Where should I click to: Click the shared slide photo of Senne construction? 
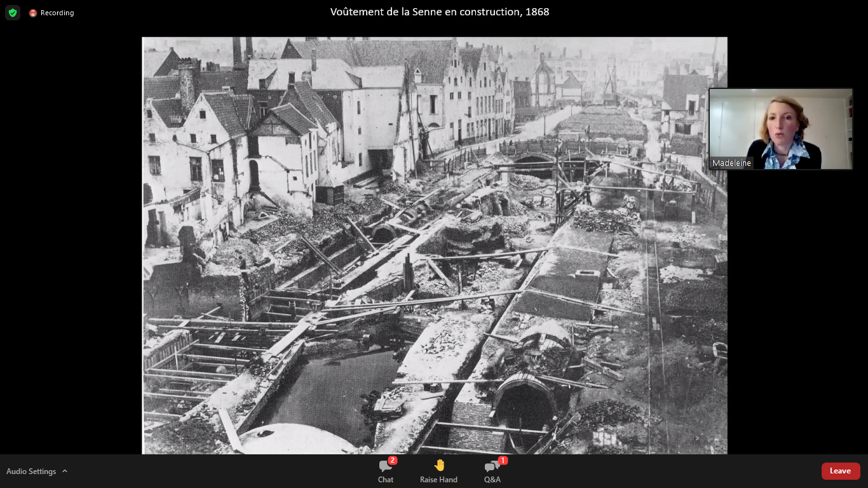[435, 245]
